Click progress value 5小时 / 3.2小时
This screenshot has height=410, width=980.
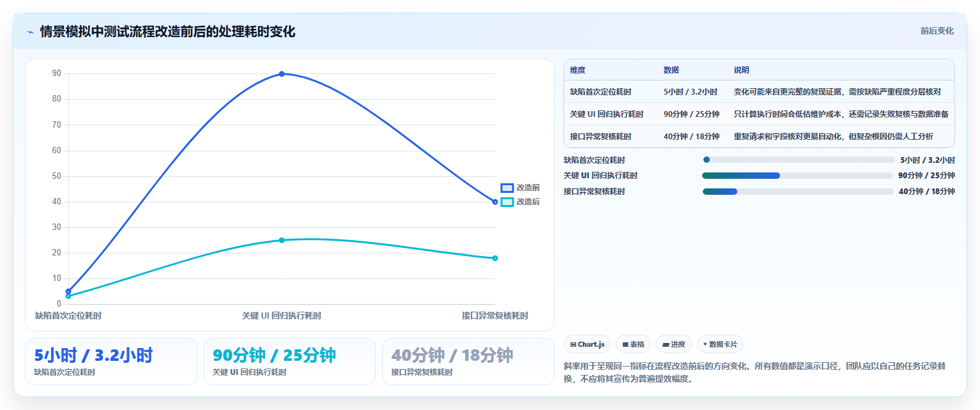928,160
